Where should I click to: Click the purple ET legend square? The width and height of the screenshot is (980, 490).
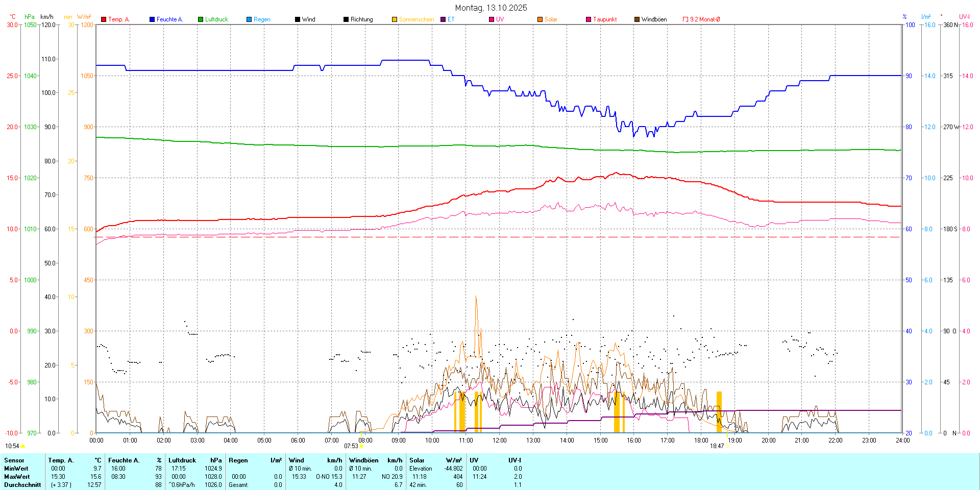click(x=443, y=19)
